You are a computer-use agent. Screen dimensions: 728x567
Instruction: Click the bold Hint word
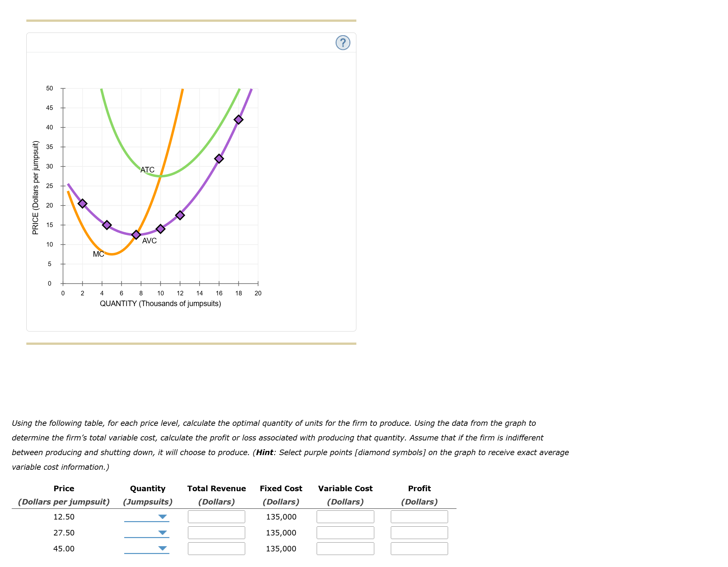(265, 452)
